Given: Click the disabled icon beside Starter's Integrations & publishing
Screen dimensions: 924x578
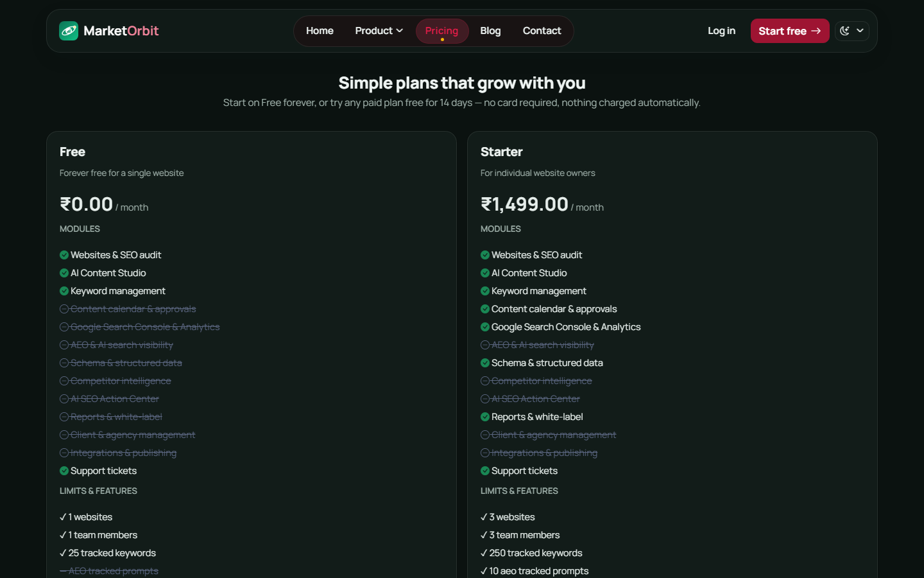Looking at the screenshot, I should (x=485, y=453).
